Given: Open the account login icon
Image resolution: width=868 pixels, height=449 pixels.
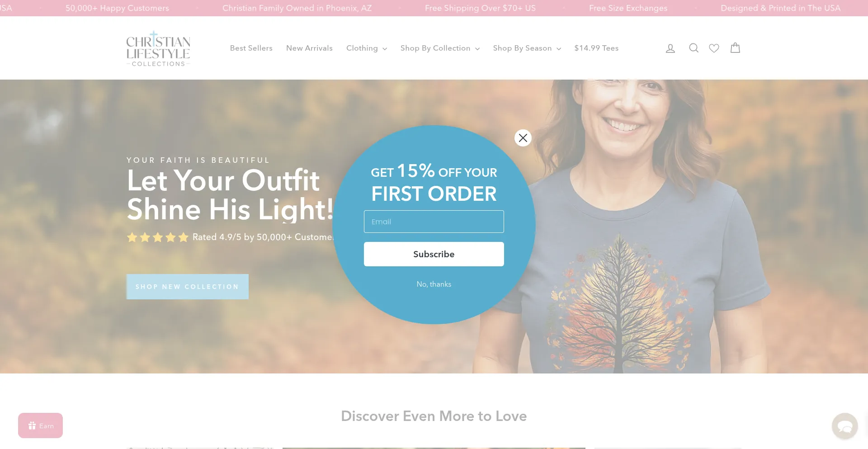Looking at the screenshot, I should (x=670, y=48).
